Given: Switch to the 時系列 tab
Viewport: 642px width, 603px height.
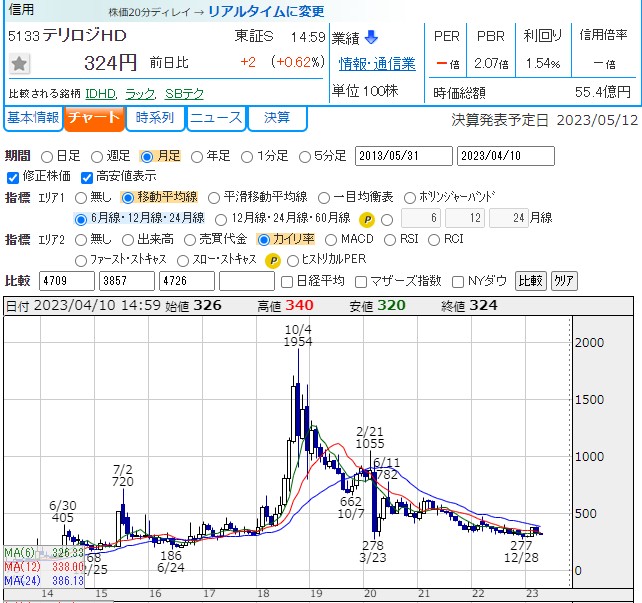Looking at the screenshot, I should pos(155,118).
